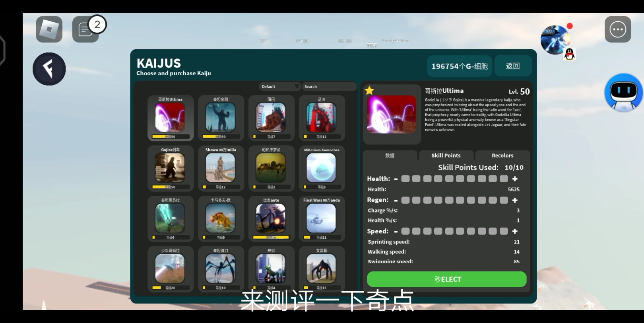
Task: Switch to the 数据 tab
Action: coord(390,156)
